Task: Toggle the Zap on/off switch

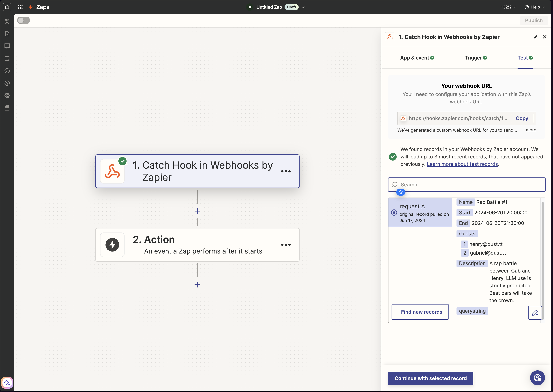Action: [x=23, y=20]
